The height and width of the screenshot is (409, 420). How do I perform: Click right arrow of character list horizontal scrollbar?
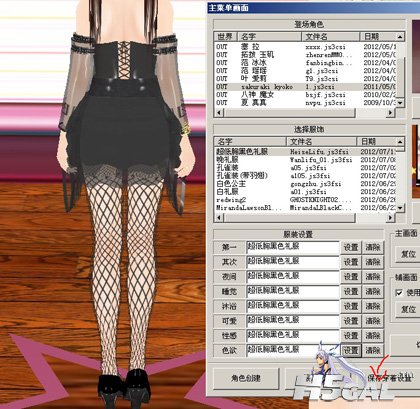(391, 113)
